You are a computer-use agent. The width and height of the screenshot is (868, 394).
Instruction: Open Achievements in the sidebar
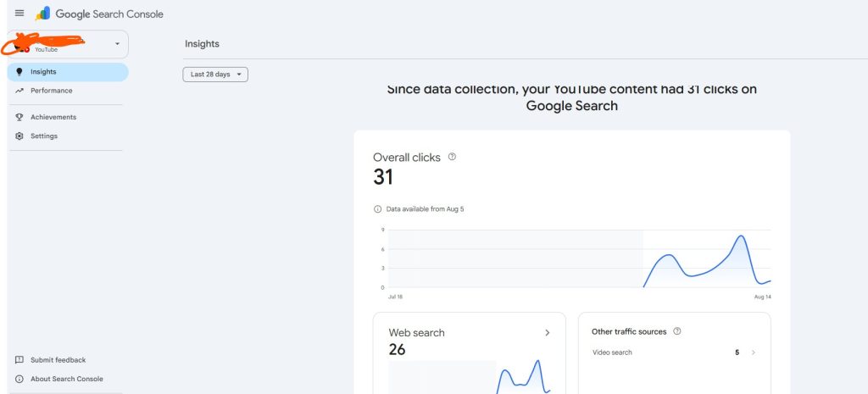(68, 117)
